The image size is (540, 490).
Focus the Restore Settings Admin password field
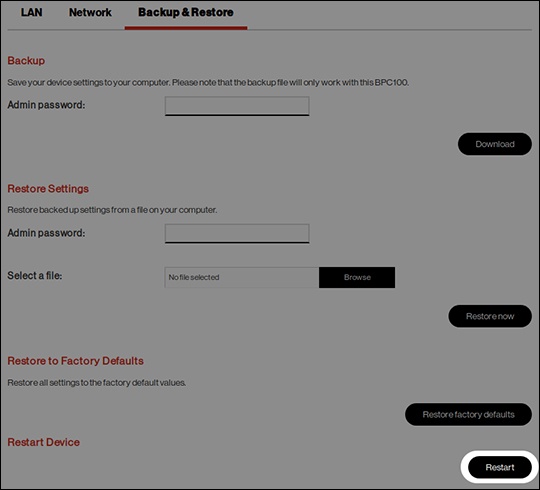point(237,234)
